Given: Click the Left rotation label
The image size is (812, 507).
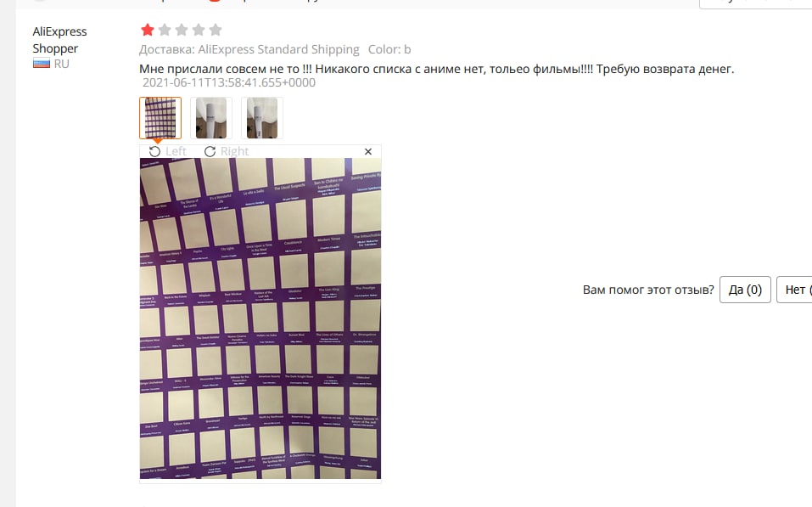Looking at the screenshot, I should (176, 151).
